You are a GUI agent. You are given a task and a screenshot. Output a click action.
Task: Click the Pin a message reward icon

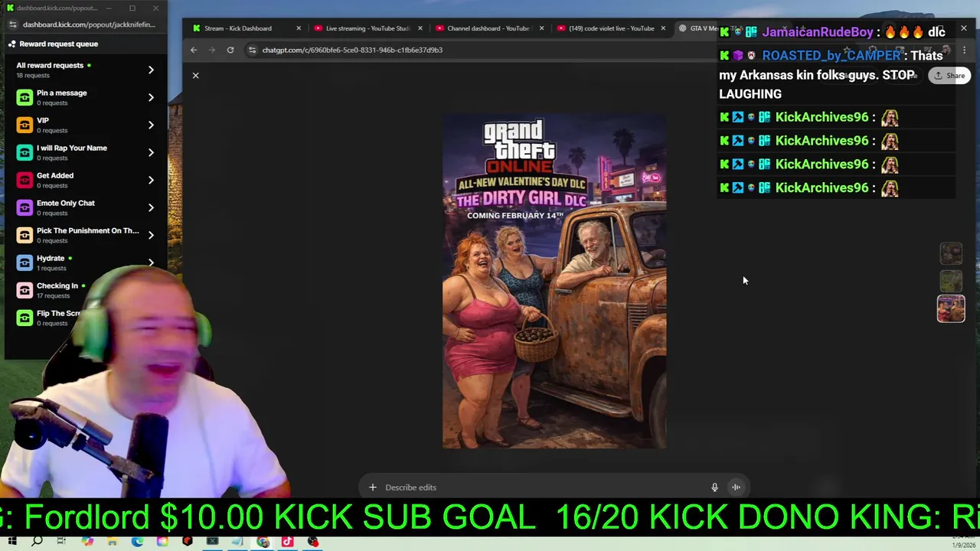(24, 97)
